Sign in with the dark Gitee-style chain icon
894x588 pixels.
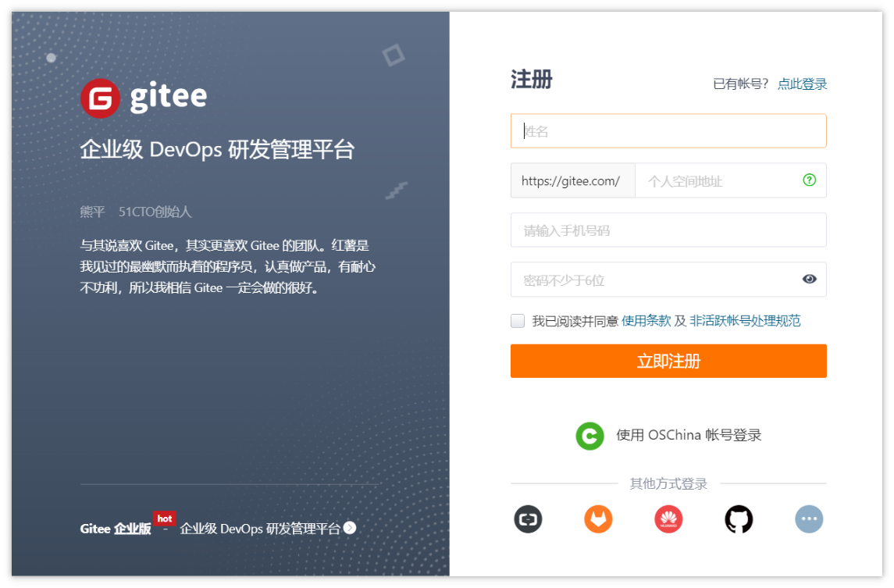[x=528, y=519]
